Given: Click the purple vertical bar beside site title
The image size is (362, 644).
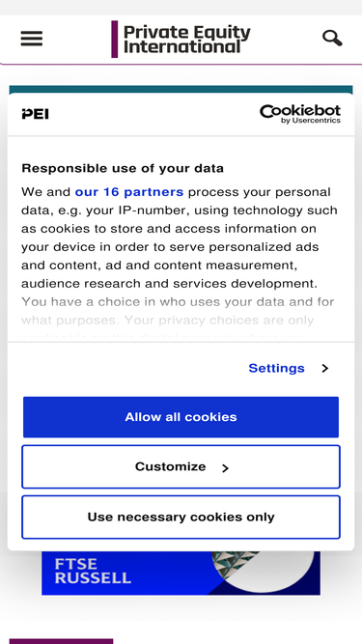Looking at the screenshot, I should tap(115, 39).
